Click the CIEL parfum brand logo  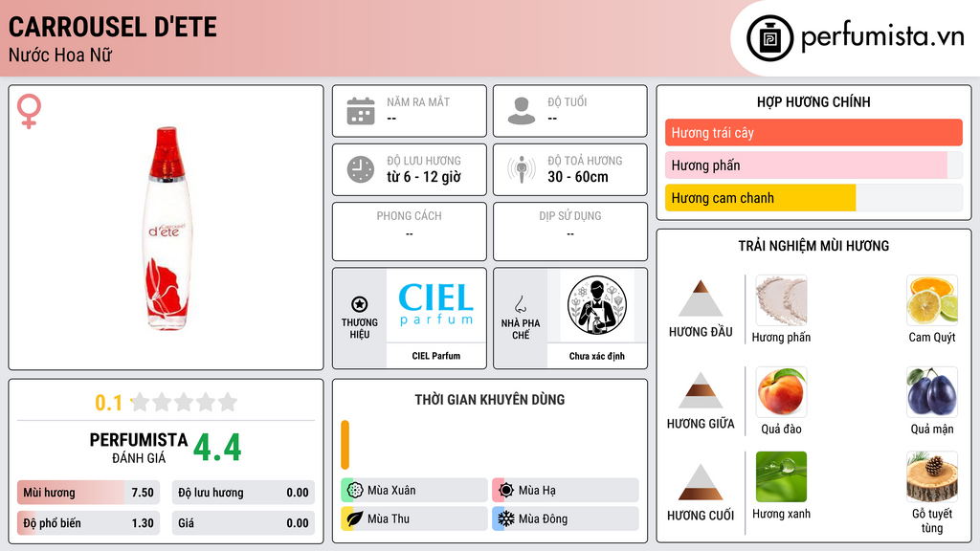[x=436, y=305]
